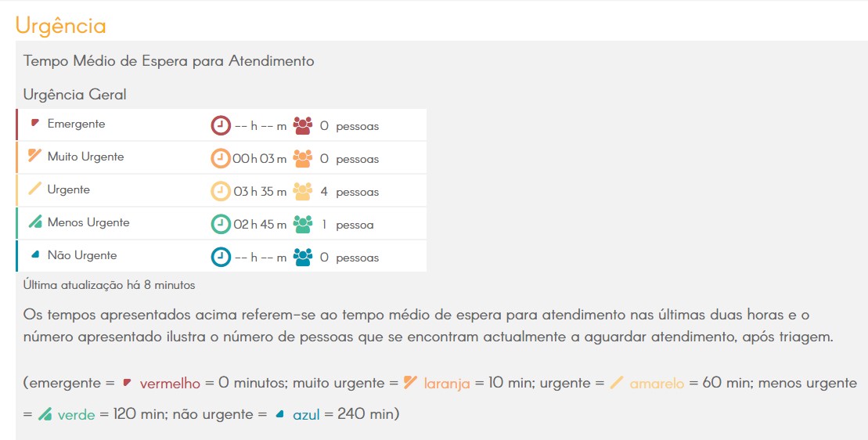The width and height of the screenshot is (868, 440).
Task: Click the blue clock icon for Não Urgente
Action: pyautogui.click(x=220, y=258)
